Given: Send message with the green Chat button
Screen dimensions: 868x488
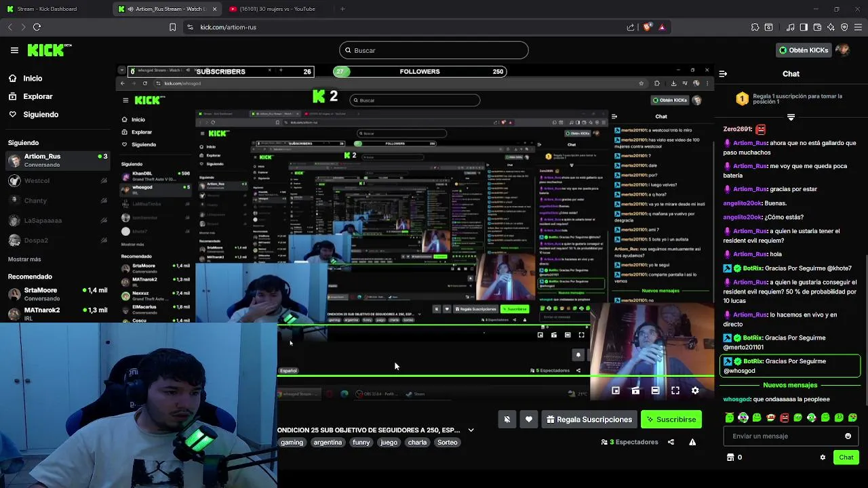Looking at the screenshot, I should 846,457.
